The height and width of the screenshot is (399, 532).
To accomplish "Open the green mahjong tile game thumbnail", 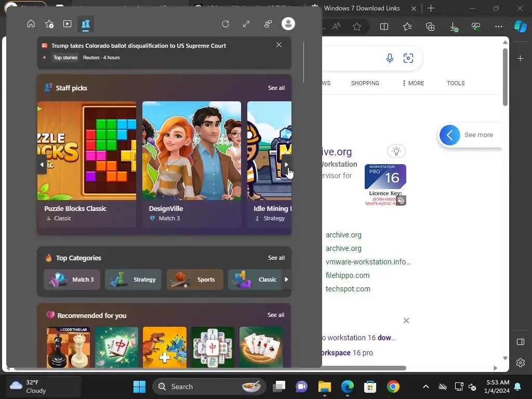I will click(x=116, y=347).
